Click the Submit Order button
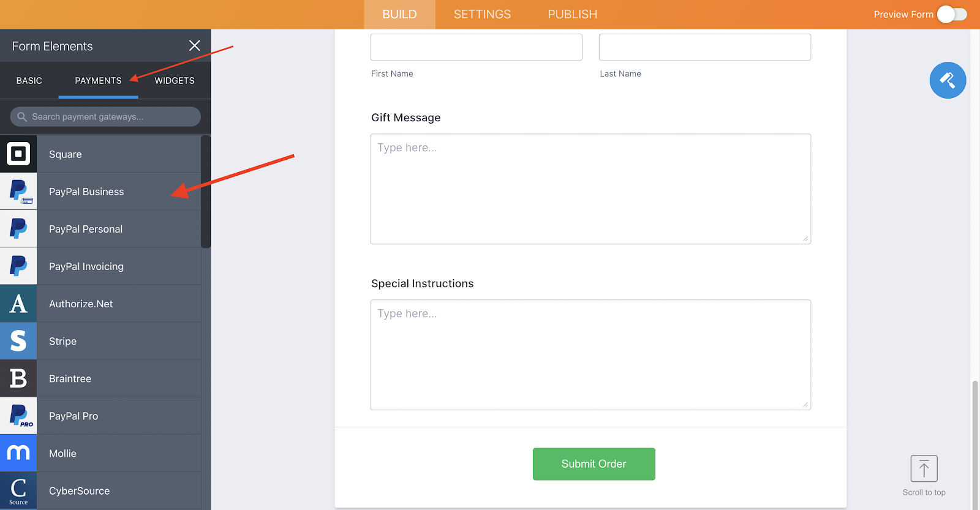This screenshot has width=980, height=510. (x=594, y=464)
